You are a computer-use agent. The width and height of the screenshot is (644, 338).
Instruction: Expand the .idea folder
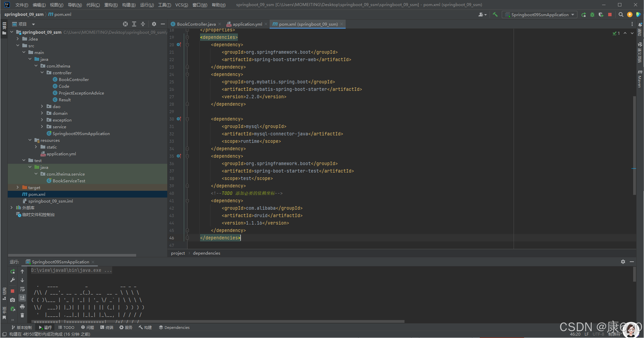(18, 39)
